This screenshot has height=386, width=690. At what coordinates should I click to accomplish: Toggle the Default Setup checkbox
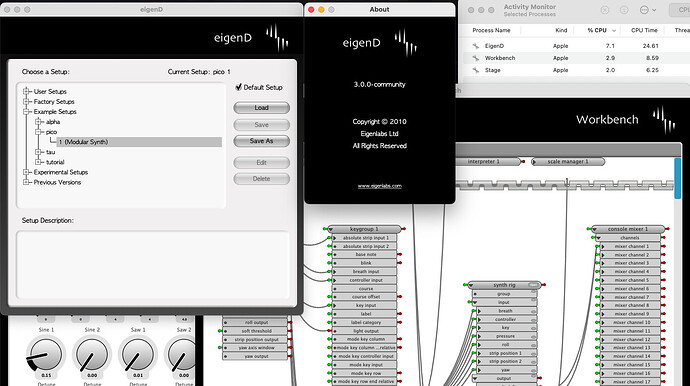pyautogui.click(x=239, y=87)
